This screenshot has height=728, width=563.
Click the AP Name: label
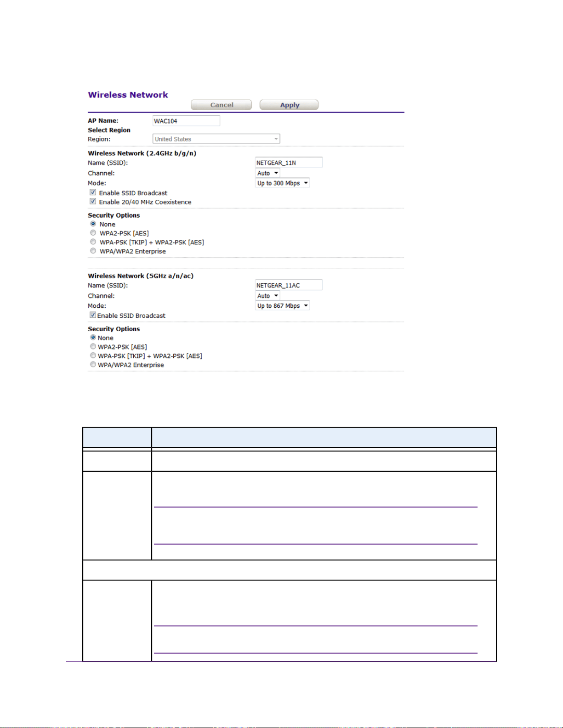pos(103,121)
